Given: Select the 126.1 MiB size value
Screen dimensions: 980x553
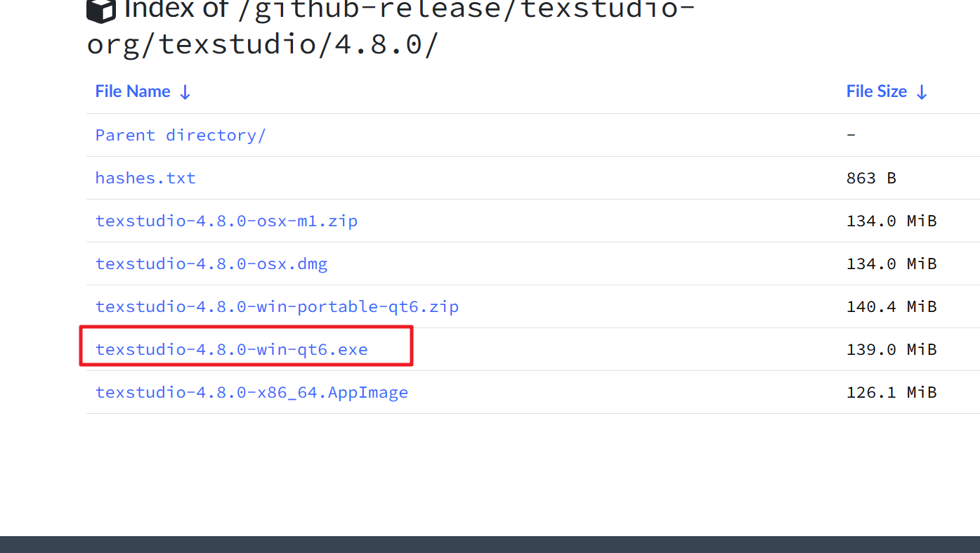Looking at the screenshot, I should 891,392.
